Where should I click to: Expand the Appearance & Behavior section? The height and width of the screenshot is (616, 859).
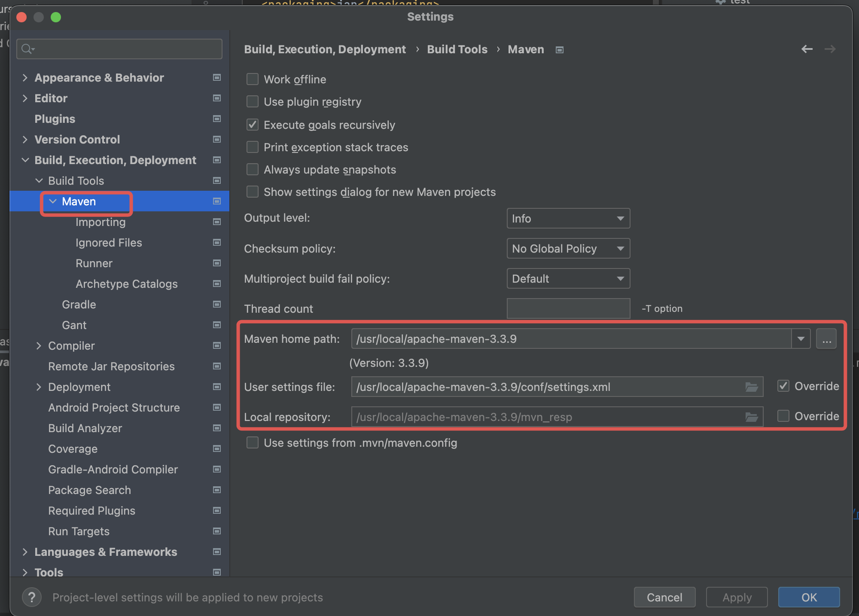25,78
